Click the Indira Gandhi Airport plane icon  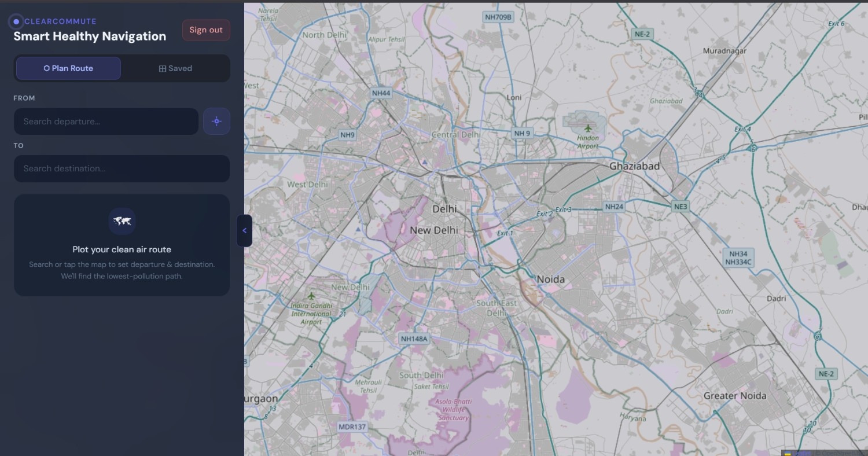click(x=312, y=296)
